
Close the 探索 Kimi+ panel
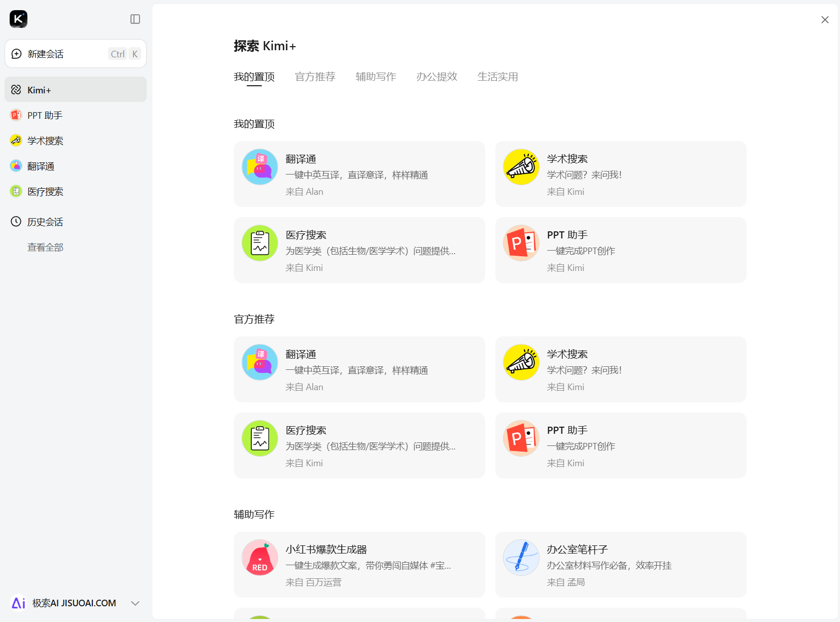825,19
